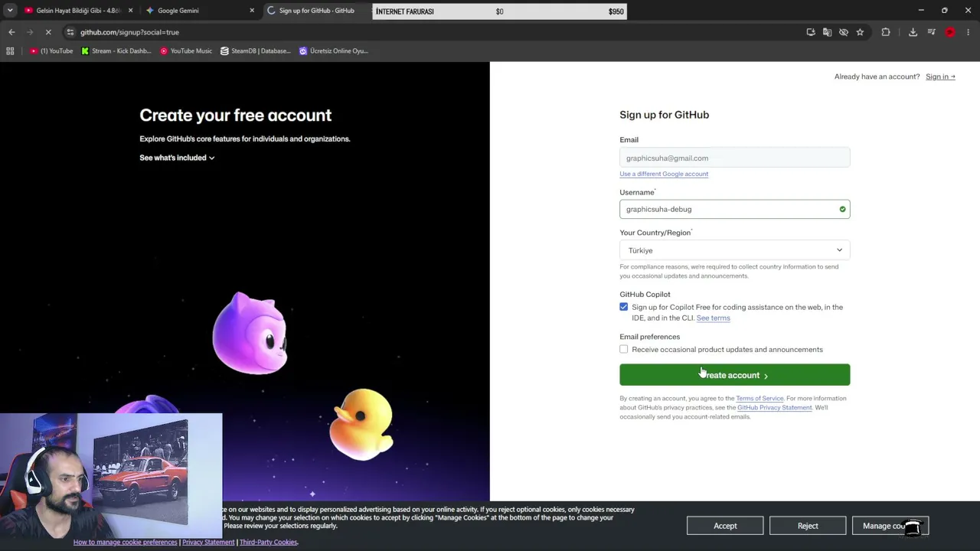
Task: Click the yellow duck illustration
Action: (361, 424)
